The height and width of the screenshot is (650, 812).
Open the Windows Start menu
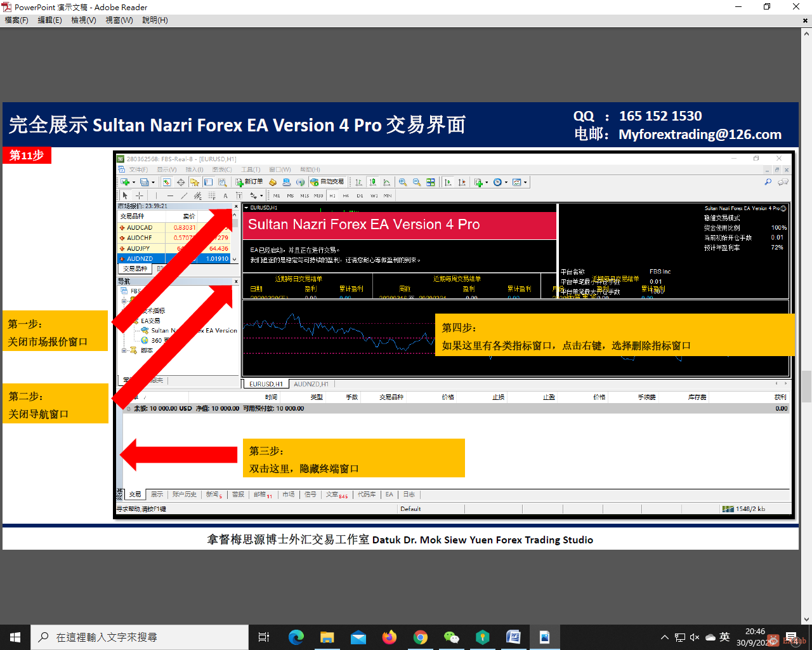pyautogui.click(x=15, y=637)
